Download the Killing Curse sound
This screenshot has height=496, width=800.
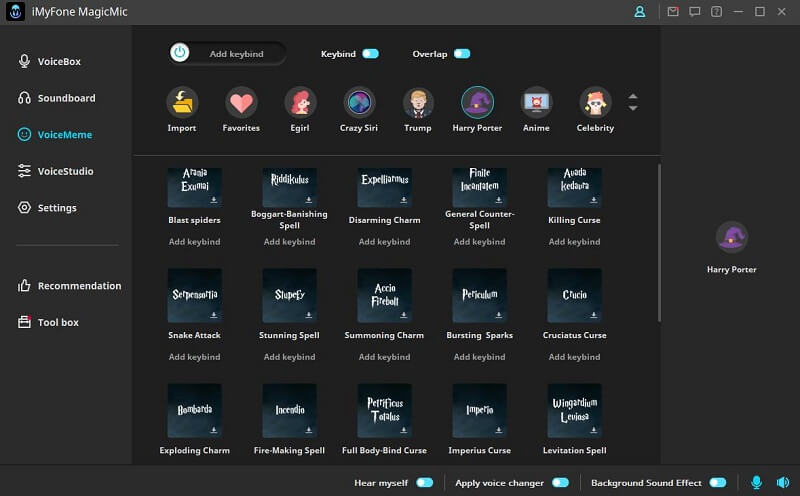point(593,200)
